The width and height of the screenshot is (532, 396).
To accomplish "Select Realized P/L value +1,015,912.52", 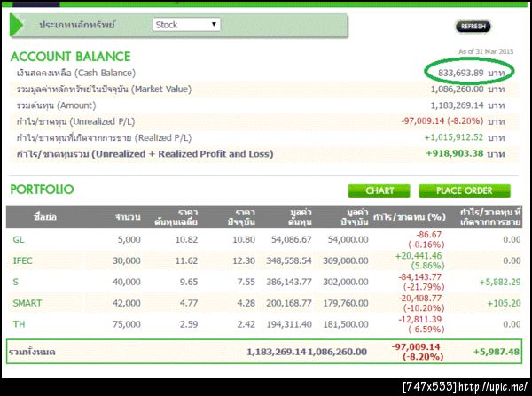I will 454,137.
